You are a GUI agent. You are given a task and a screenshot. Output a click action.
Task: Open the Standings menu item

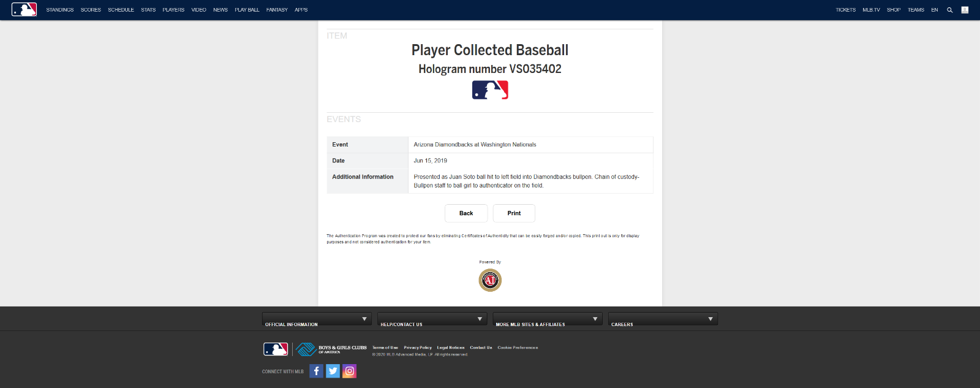[x=60, y=10]
